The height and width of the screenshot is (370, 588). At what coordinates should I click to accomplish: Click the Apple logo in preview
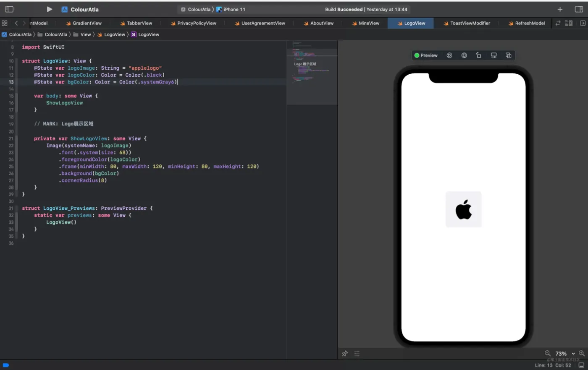464,209
